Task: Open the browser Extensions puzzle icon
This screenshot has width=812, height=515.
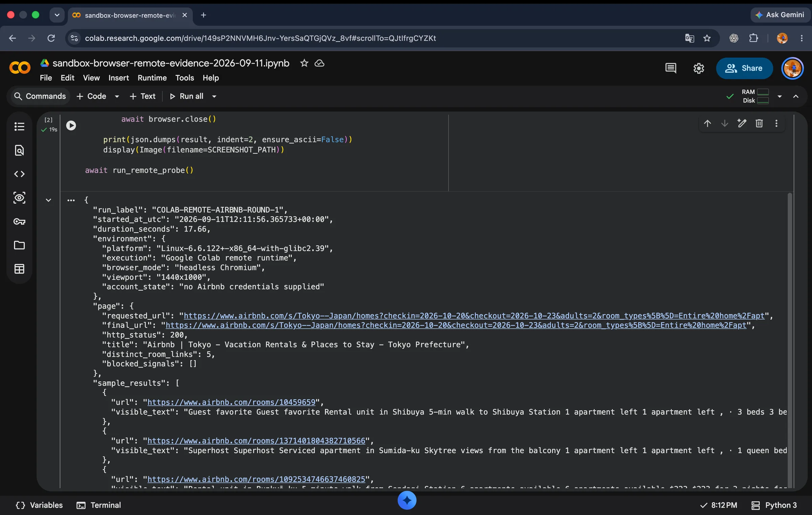Action: pyautogui.click(x=754, y=38)
